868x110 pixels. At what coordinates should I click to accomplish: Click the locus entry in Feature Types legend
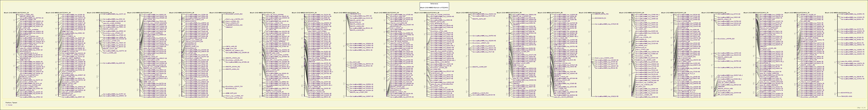(x=10, y=105)
